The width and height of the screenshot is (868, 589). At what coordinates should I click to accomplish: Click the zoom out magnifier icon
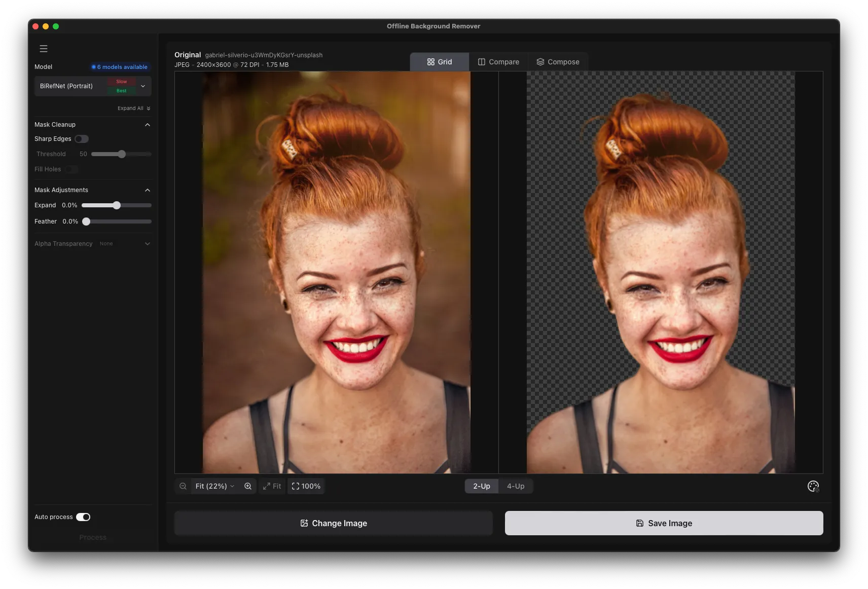coord(183,486)
